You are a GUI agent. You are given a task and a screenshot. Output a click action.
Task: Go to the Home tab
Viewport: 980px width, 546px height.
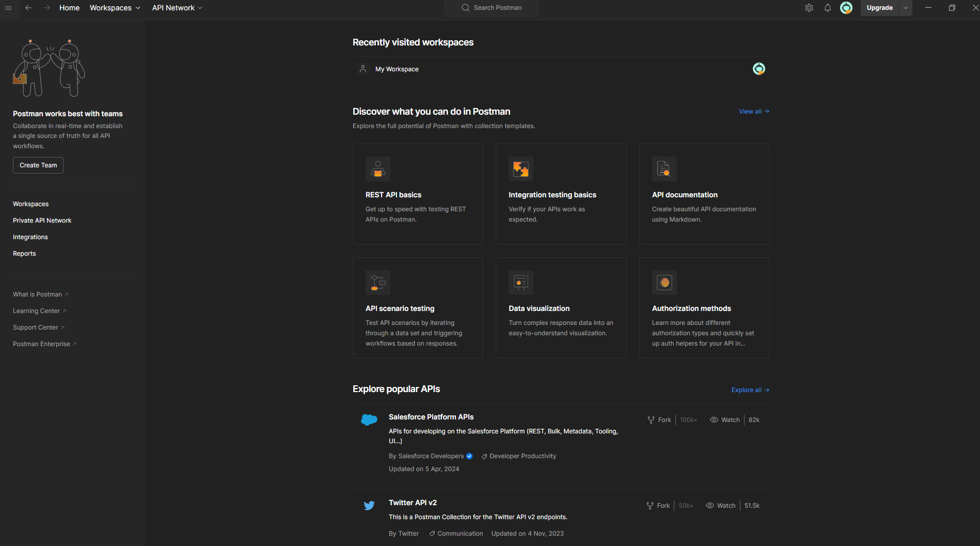click(69, 8)
